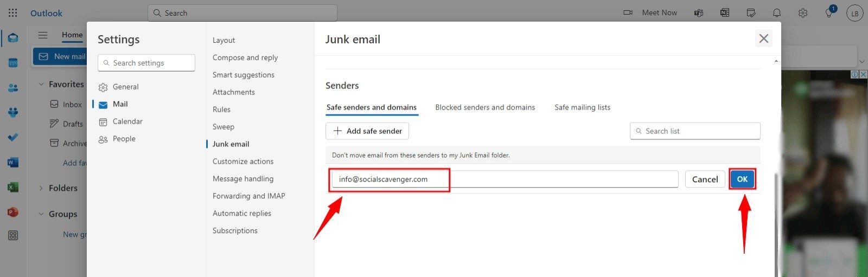Click the safe sender email input field
The height and width of the screenshot is (277, 868).
click(505, 179)
